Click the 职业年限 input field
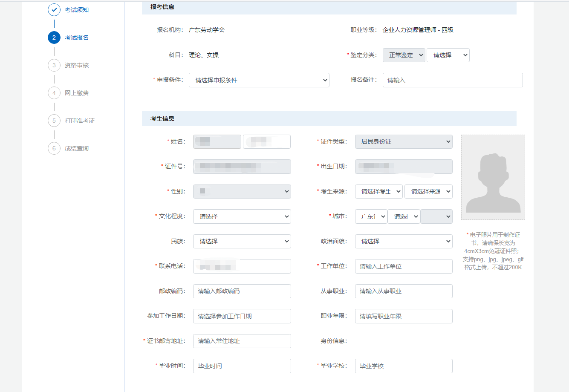The width and height of the screenshot is (569, 392). (x=404, y=316)
